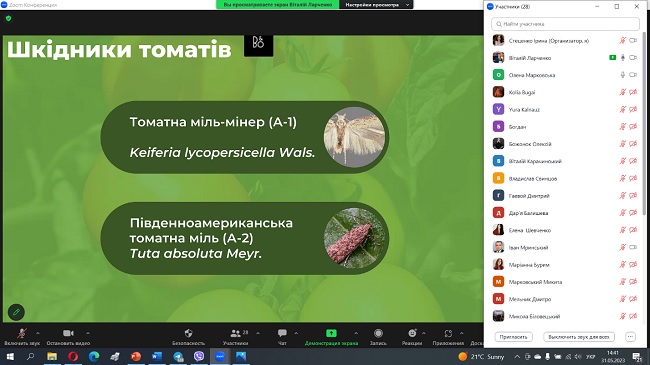Viewport: 650px width, 365px height.
Task: Click the participants list vertical scrollbar
Action: (x=644, y=123)
